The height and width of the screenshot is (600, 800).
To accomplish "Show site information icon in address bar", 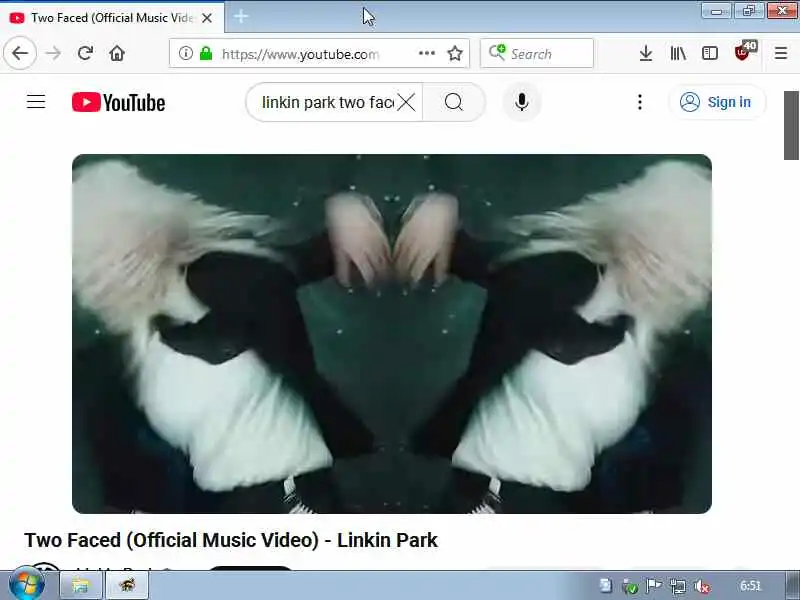I will [186, 53].
